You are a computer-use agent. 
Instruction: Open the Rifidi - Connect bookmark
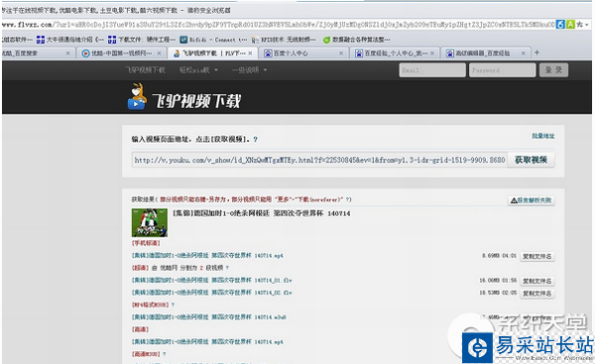click(x=213, y=39)
